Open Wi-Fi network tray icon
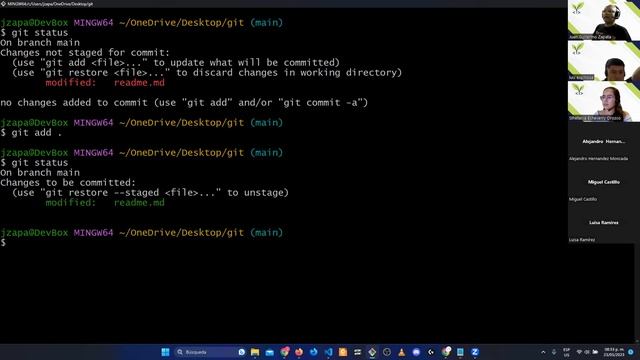This screenshot has width=640, height=360. click(579, 352)
